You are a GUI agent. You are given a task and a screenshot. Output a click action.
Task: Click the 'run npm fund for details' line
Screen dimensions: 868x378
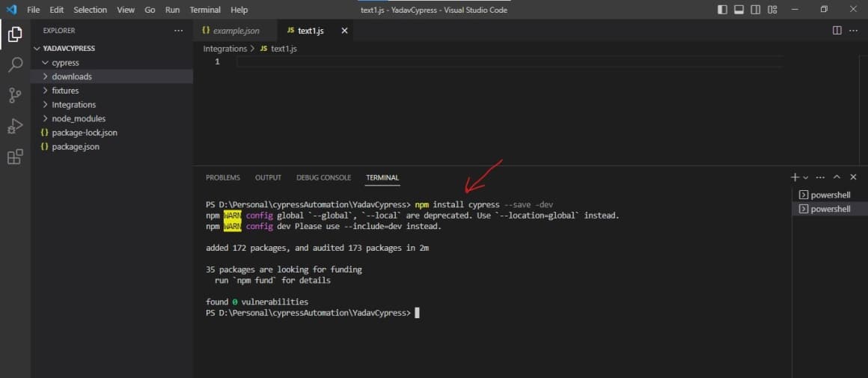pyautogui.click(x=272, y=281)
